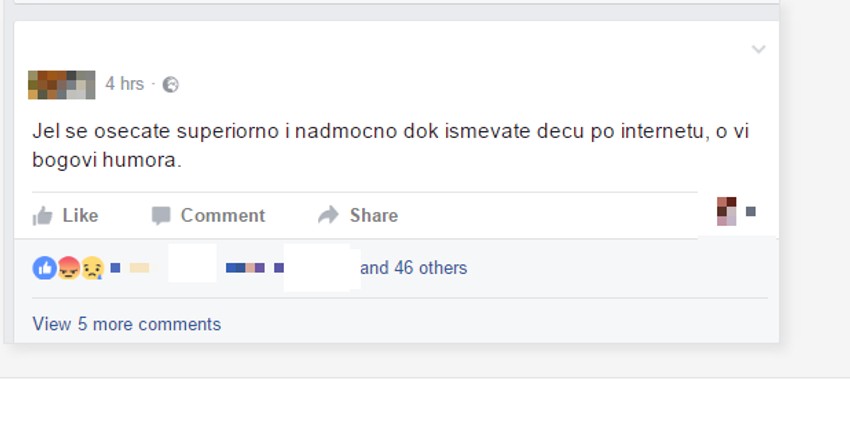The width and height of the screenshot is (850, 448).
Task: Open the post options chevron menu
Action: pyautogui.click(x=758, y=49)
